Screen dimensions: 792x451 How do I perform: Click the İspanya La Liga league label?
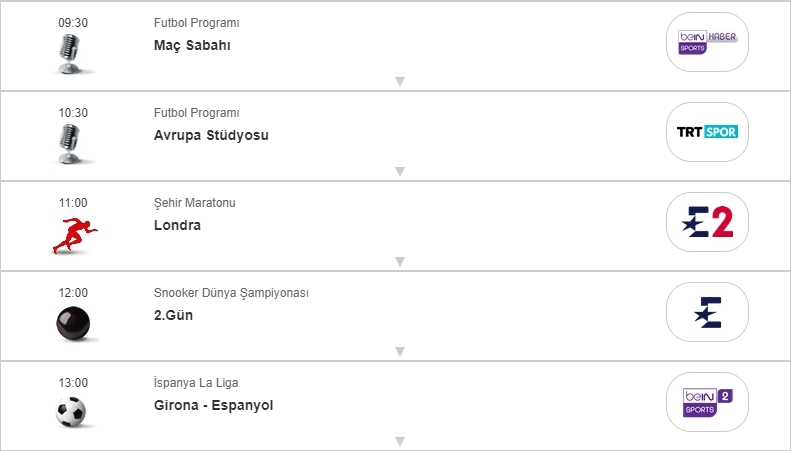[x=196, y=383]
